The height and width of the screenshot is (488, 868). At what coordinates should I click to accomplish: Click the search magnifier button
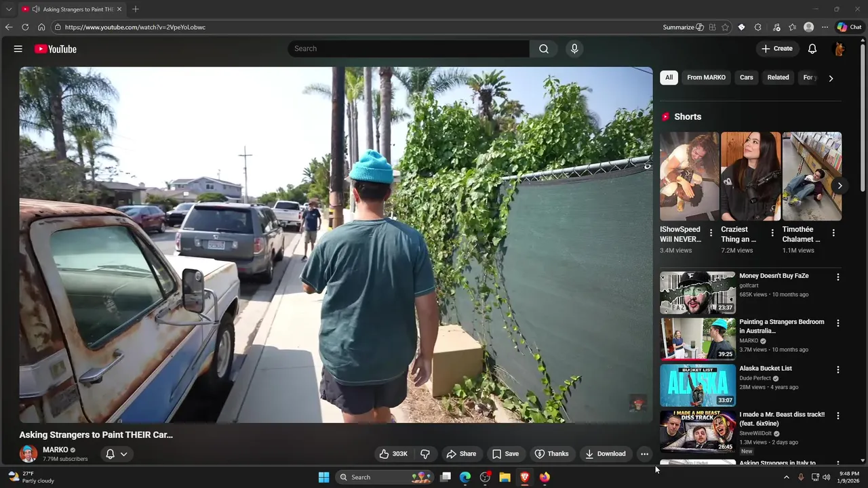click(x=544, y=49)
